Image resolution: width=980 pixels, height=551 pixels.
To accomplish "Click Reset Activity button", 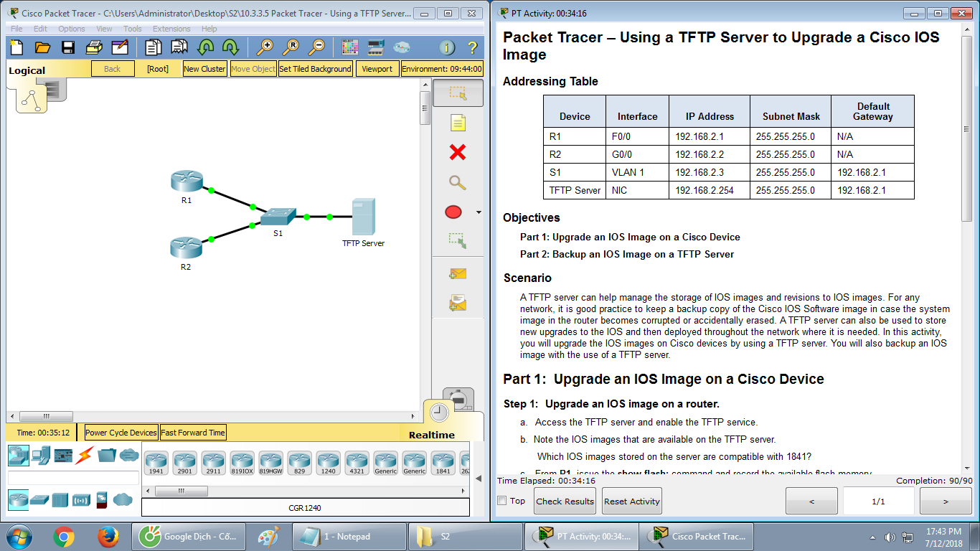I will tap(632, 501).
